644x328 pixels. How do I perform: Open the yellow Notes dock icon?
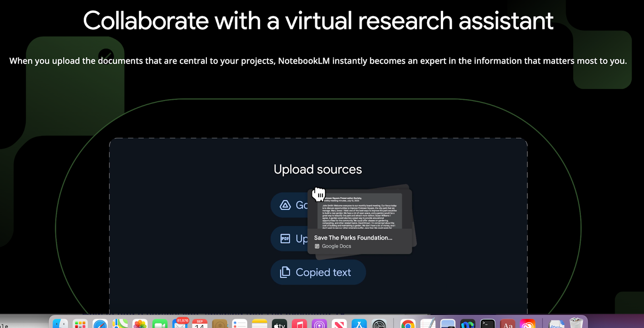260,324
